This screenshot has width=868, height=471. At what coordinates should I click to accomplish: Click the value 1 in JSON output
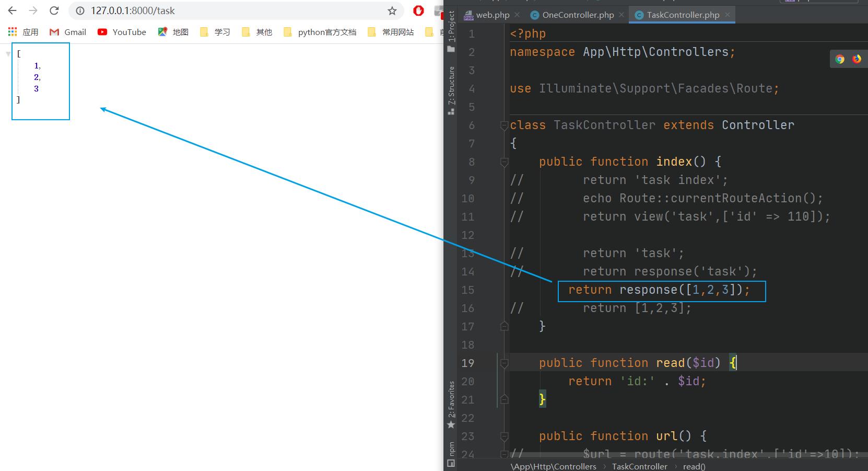click(x=37, y=66)
